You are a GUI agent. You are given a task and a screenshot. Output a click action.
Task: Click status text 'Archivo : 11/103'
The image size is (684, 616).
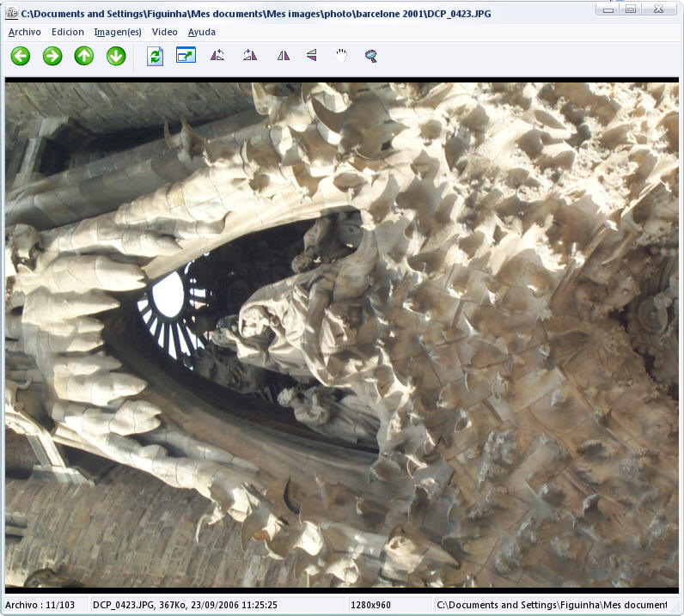coord(40,605)
